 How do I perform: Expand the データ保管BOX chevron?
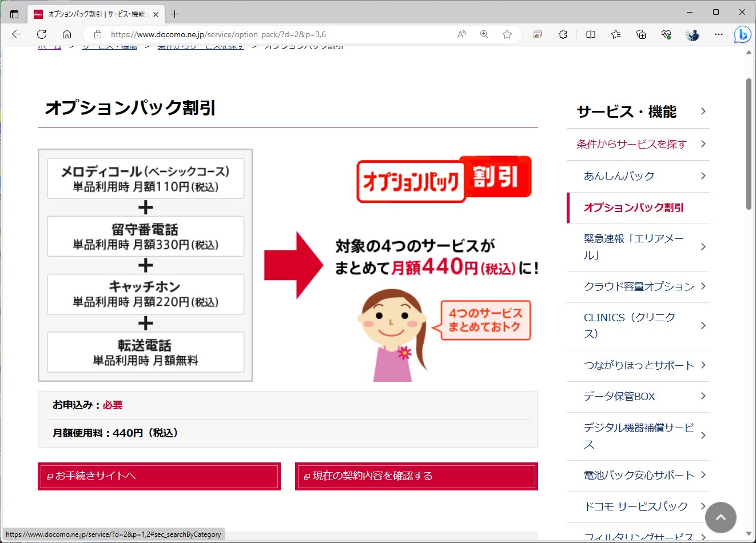click(x=703, y=396)
